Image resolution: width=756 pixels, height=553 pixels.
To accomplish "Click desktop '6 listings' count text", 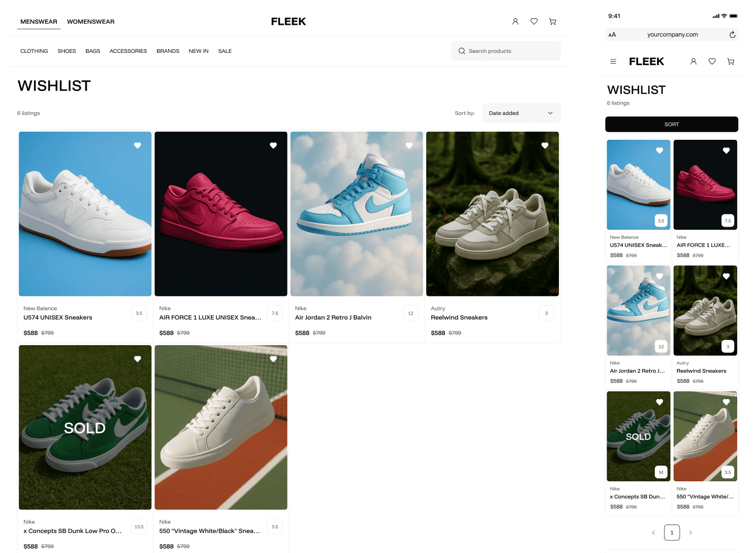I will click(x=28, y=113).
